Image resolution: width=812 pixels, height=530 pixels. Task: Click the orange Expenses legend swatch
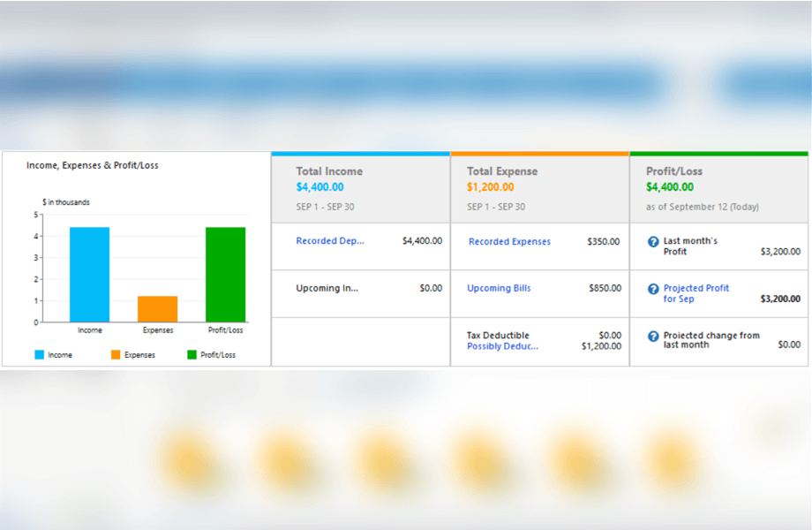[116, 355]
